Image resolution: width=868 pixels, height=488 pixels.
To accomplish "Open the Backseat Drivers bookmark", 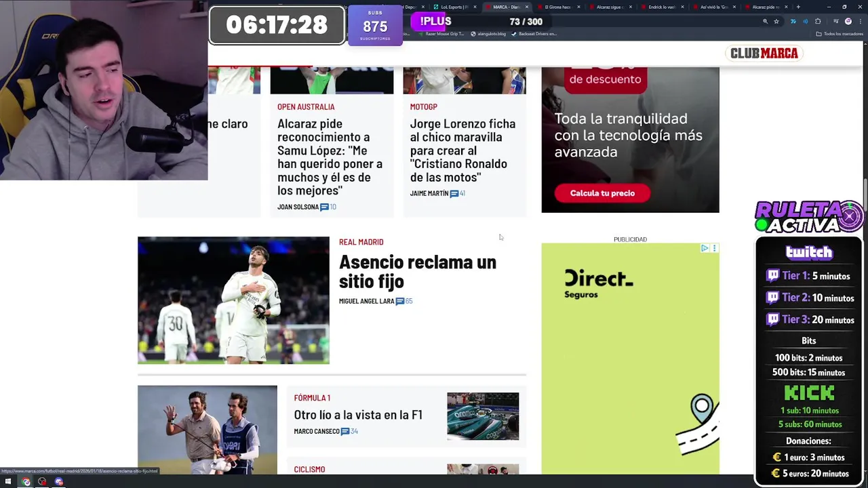I will tap(534, 34).
